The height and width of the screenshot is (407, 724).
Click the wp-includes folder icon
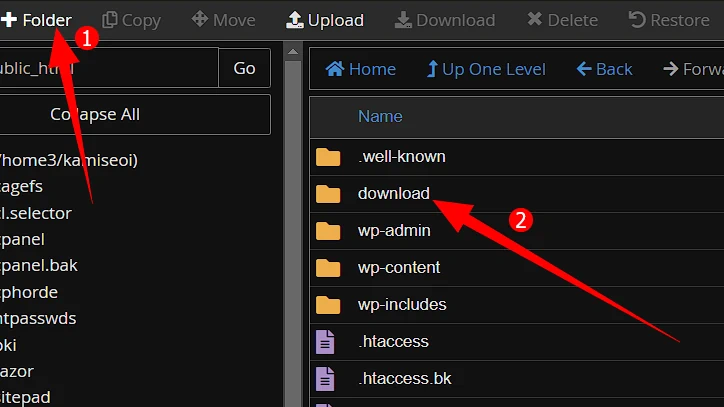point(328,305)
